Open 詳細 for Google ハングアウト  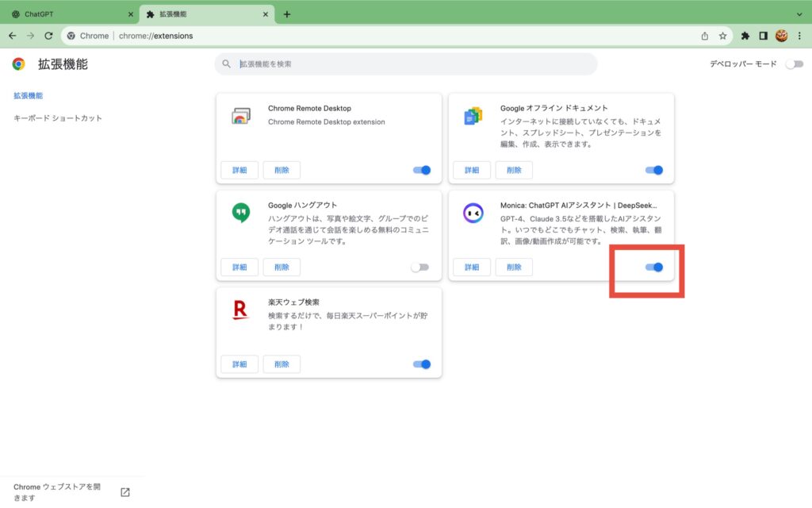[x=239, y=267]
